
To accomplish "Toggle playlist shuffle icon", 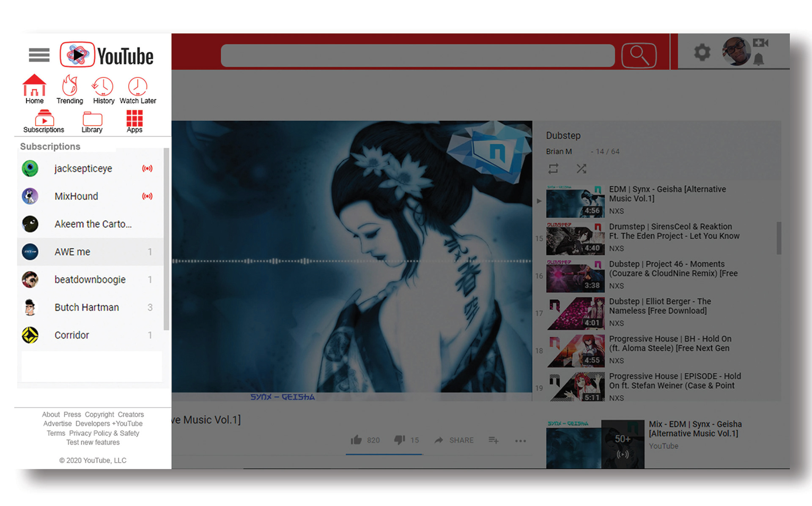I will [582, 169].
